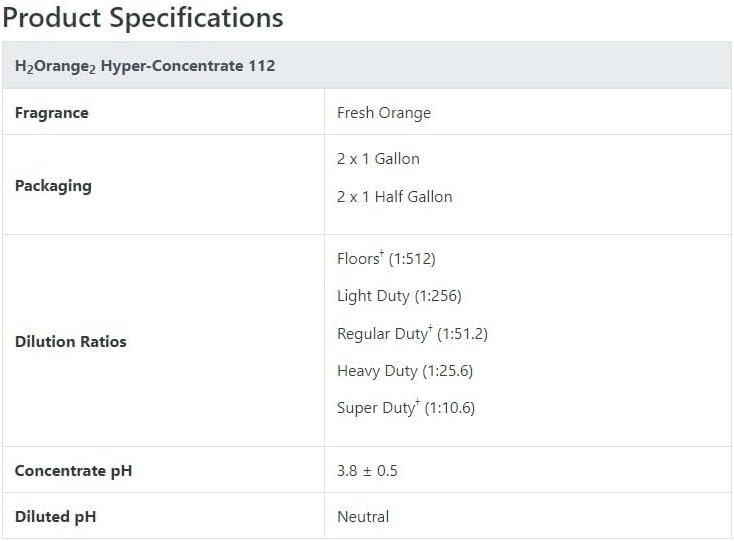734x541 pixels.
Task: Click the Packaging row label
Action: point(53,186)
